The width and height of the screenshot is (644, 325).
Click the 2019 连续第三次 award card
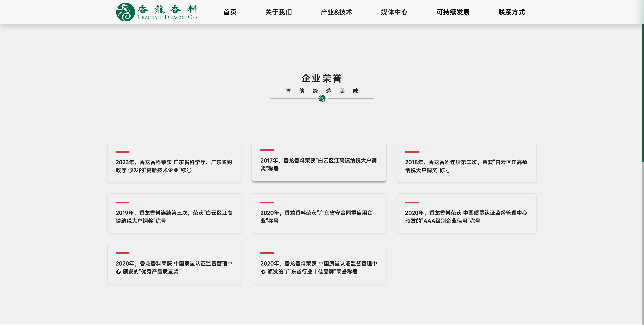pos(174,213)
